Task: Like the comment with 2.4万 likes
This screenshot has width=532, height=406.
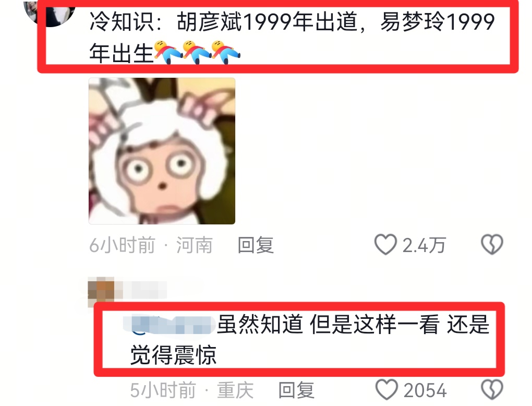Action: [x=385, y=244]
